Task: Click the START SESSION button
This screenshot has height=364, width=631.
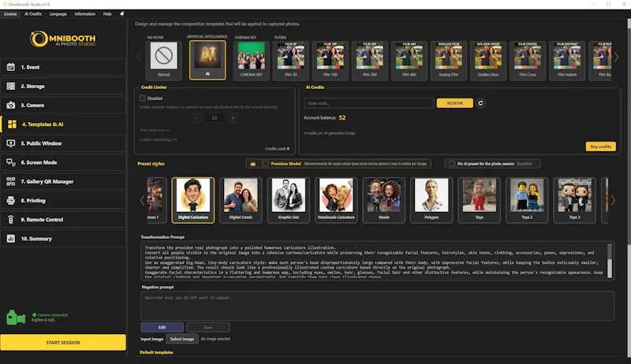Action: click(x=63, y=342)
